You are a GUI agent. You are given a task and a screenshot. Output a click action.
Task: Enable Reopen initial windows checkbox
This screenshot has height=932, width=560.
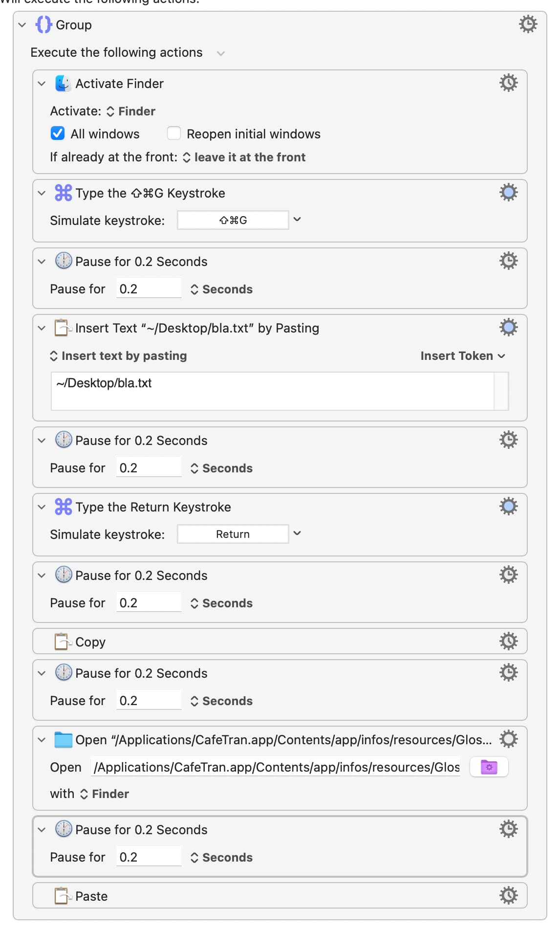pyautogui.click(x=174, y=133)
